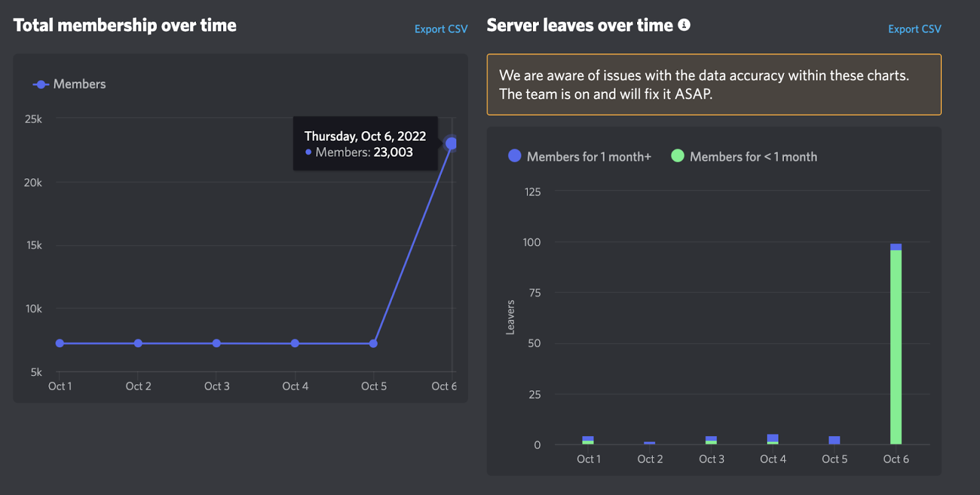The width and height of the screenshot is (980, 495).
Task: Click the Oct 4 leaves bar
Action: (772, 439)
